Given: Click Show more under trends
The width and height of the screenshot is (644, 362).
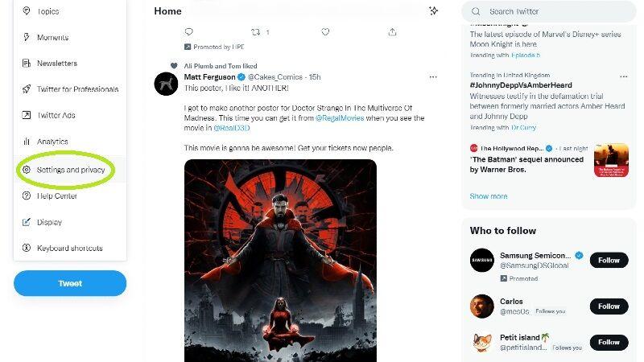Looking at the screenshot, I should [x=489, y=196].
